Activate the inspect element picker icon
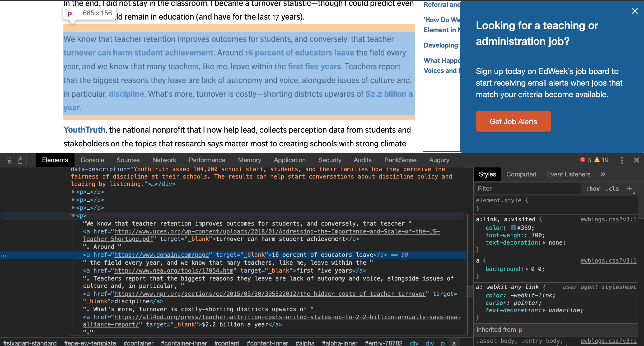Image resolution: width=644 pixels, height=346 pixels. point(8,160)
